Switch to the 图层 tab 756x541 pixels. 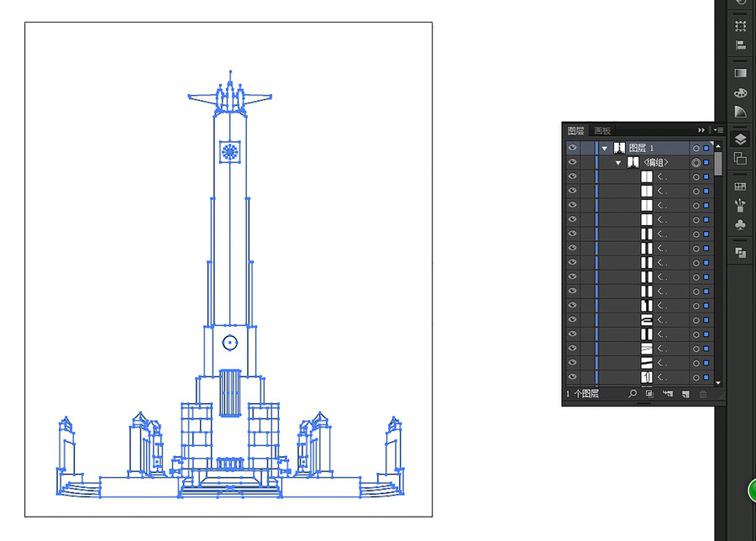tap(575, 131)
